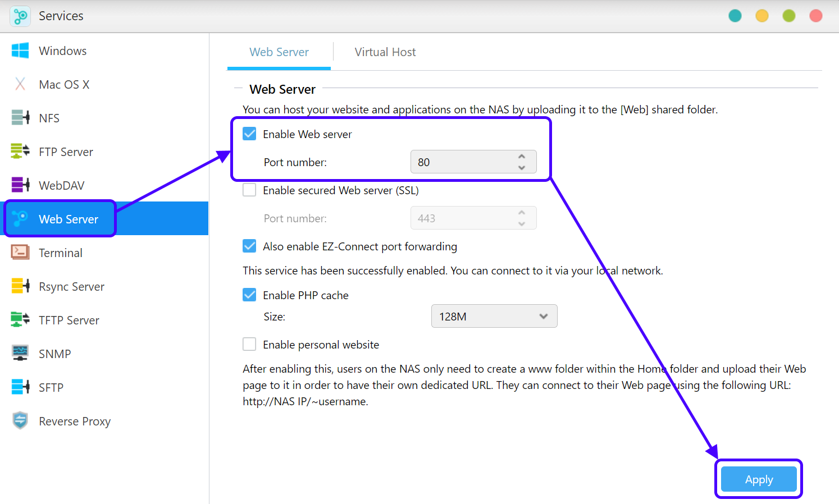Viewport: 839px width, 504px height.
Task: Select the Terminal service icon
Action: click(x=20, y=253)
